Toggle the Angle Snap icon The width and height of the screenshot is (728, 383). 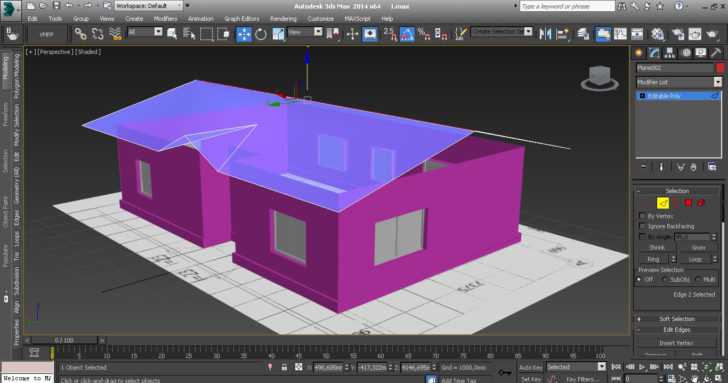point(407,34)
